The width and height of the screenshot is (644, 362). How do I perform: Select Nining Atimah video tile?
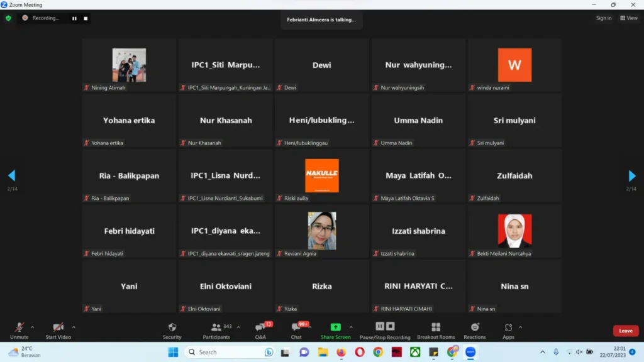click(x=129, y=65)
